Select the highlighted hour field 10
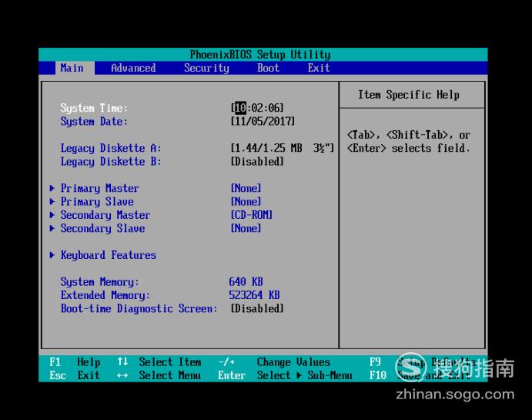Viewport: 532px width, 420px height. [240, 108]
